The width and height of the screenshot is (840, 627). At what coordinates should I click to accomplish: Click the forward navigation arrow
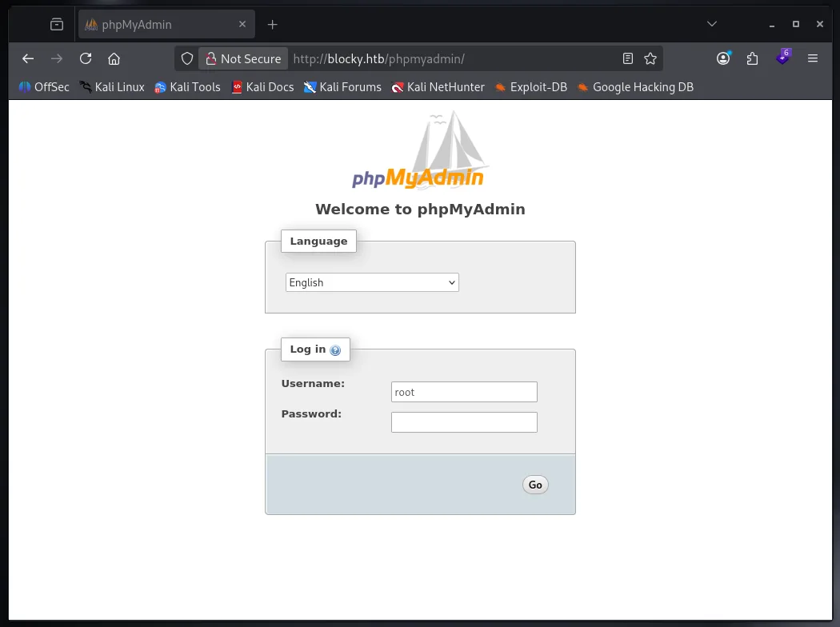(56, 58)
